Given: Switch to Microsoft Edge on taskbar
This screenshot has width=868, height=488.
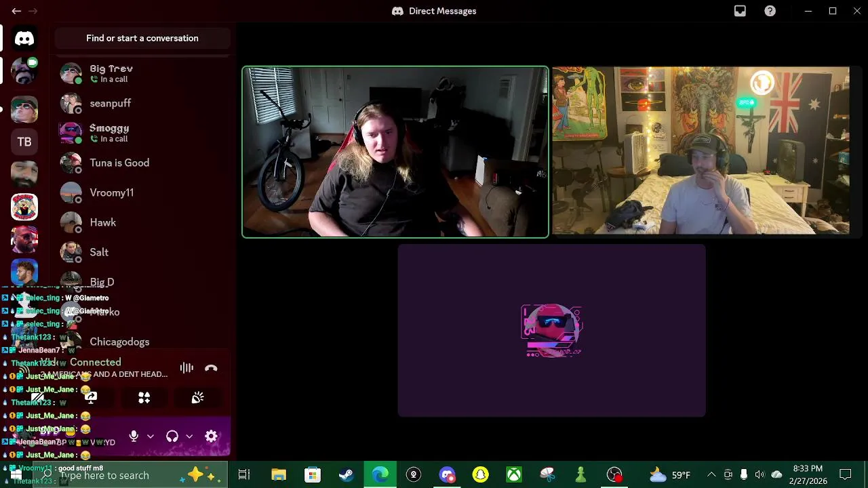Looking at the screenshot, I should [380, 475].
